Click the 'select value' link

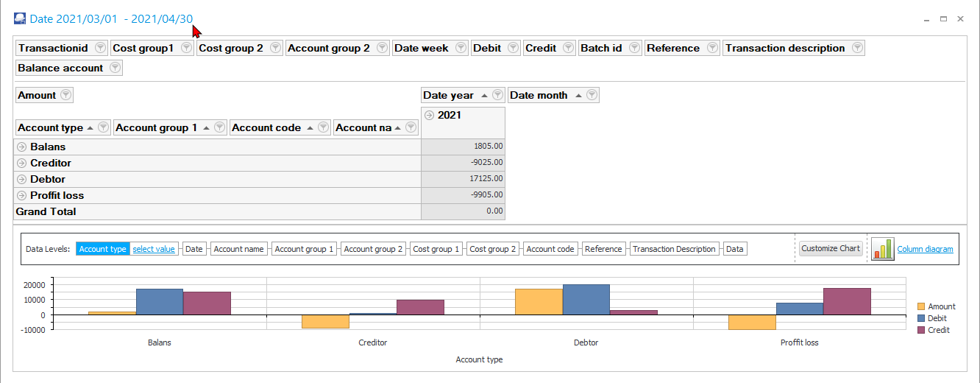click(x=154, y=249)
